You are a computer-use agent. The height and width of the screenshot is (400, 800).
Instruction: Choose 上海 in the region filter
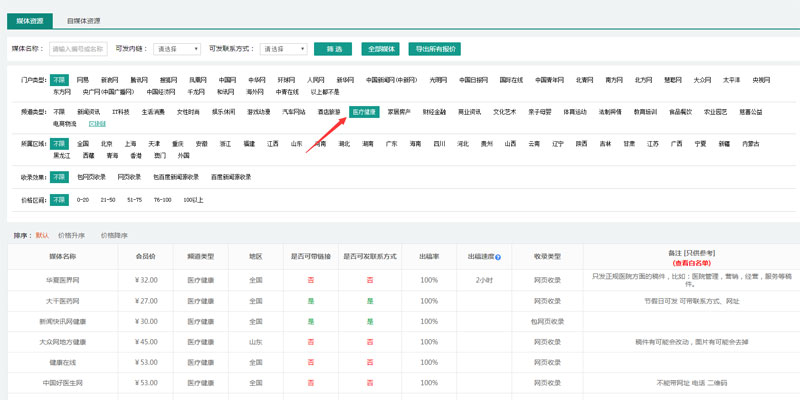130,144
